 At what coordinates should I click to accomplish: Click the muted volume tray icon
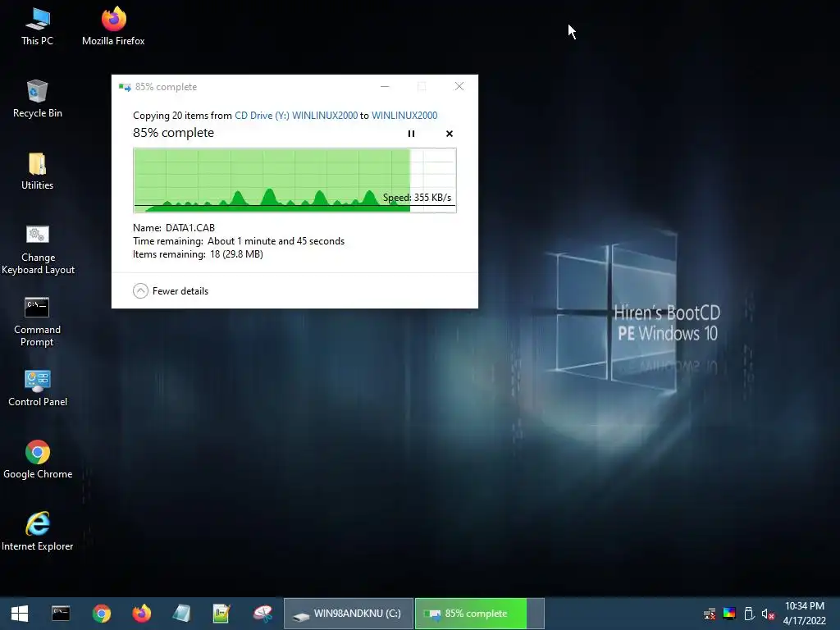[768, 614]
